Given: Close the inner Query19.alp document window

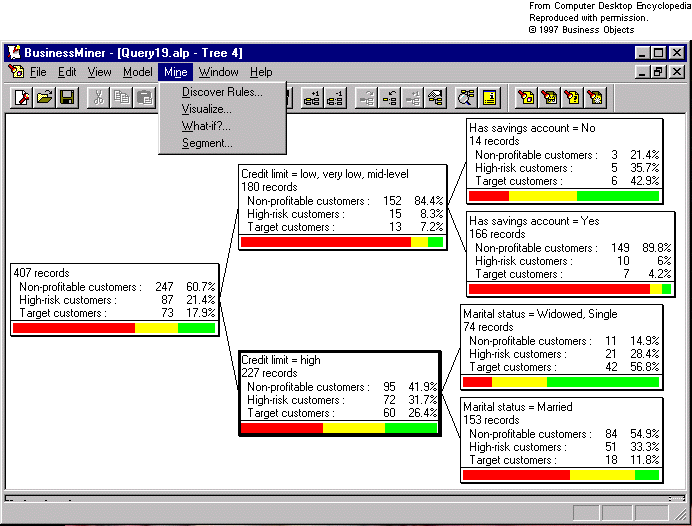Looking at the screenshot, I should [677, 71].
